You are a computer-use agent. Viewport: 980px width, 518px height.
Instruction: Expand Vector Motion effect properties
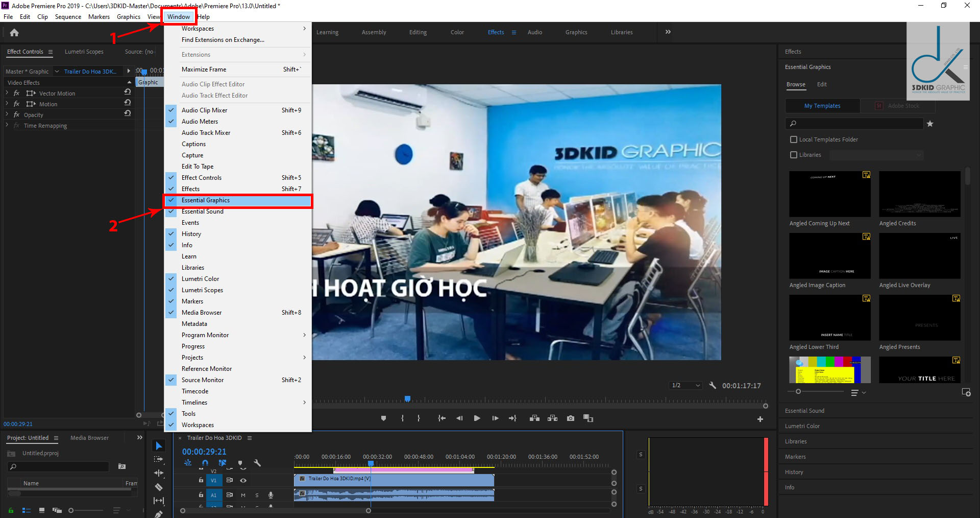(x=7, y=93)
